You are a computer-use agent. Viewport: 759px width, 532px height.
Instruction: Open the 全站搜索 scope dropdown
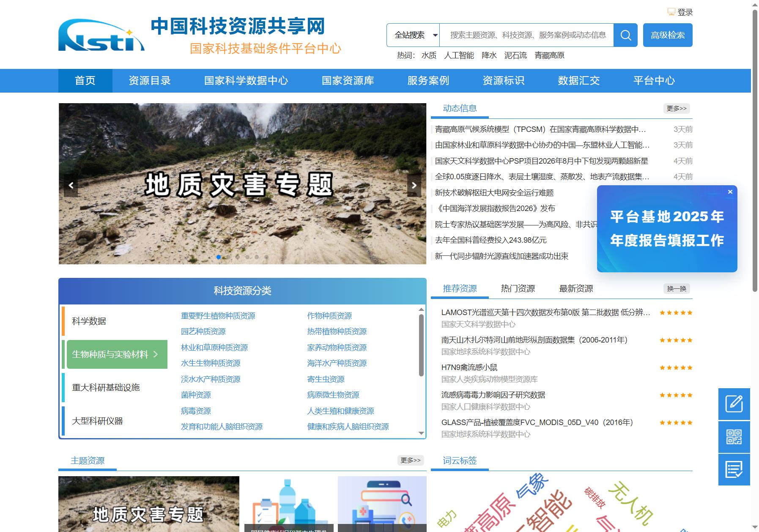(x=414, y=35)
